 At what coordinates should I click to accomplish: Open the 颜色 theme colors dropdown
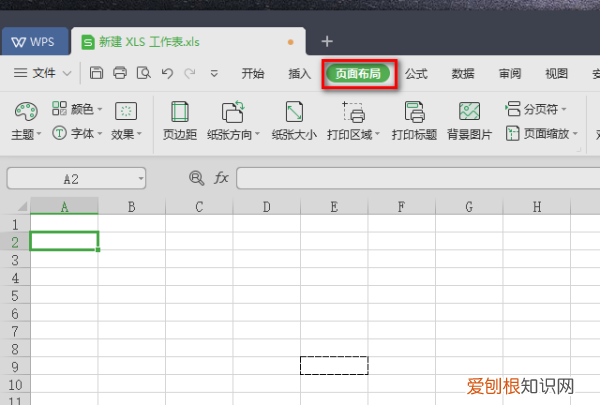pyautogui.click(x=77, y=109)
